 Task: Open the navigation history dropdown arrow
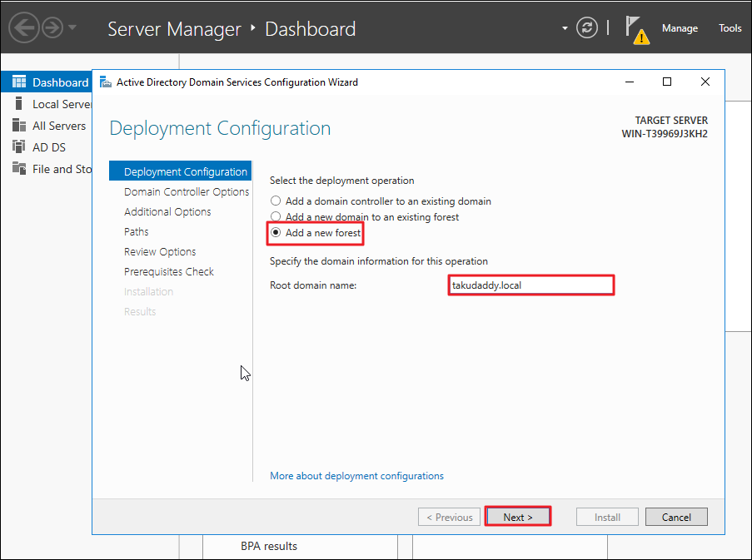coord(72,27)
